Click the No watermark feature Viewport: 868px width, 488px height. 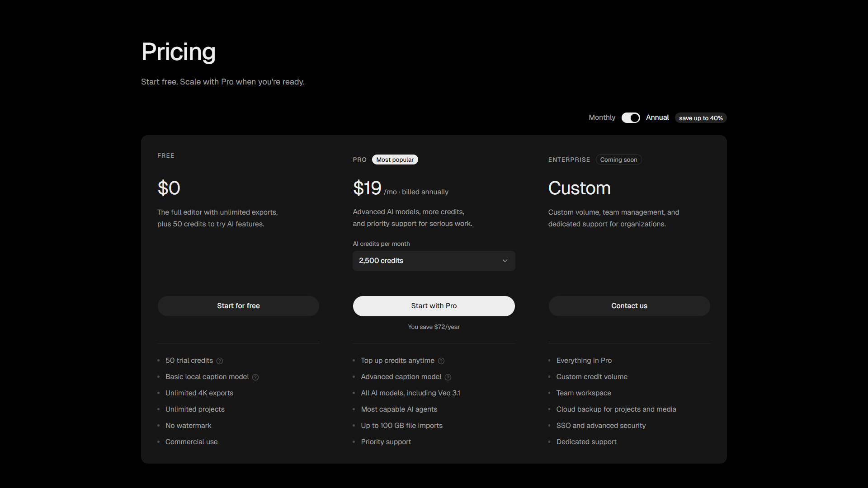point(188,426)
